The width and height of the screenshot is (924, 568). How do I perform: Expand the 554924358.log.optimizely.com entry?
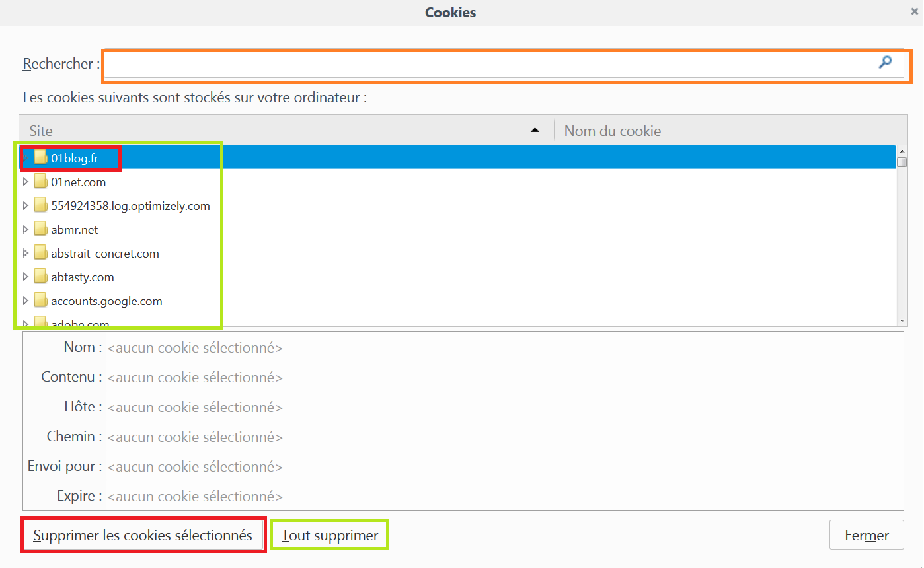pyautogui.click(x=26, y=205)
